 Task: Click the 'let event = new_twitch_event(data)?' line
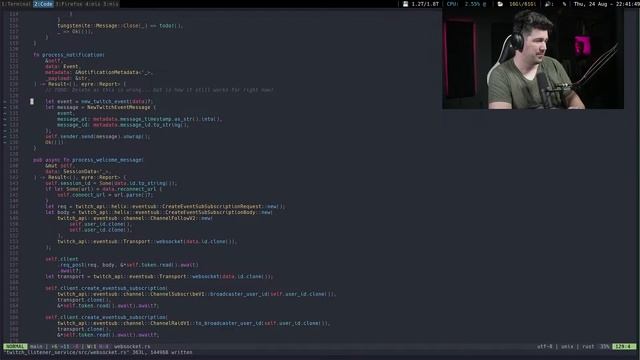99,102
